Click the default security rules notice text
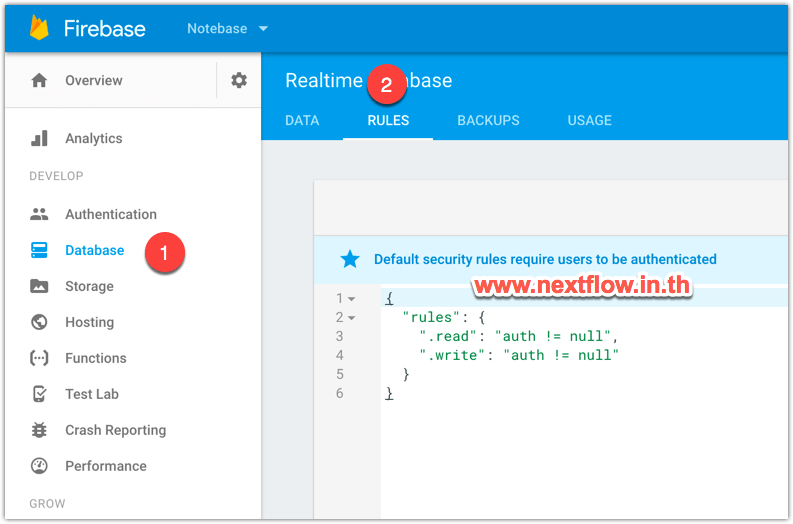793x524 pixels. click(x=545, y=259)
